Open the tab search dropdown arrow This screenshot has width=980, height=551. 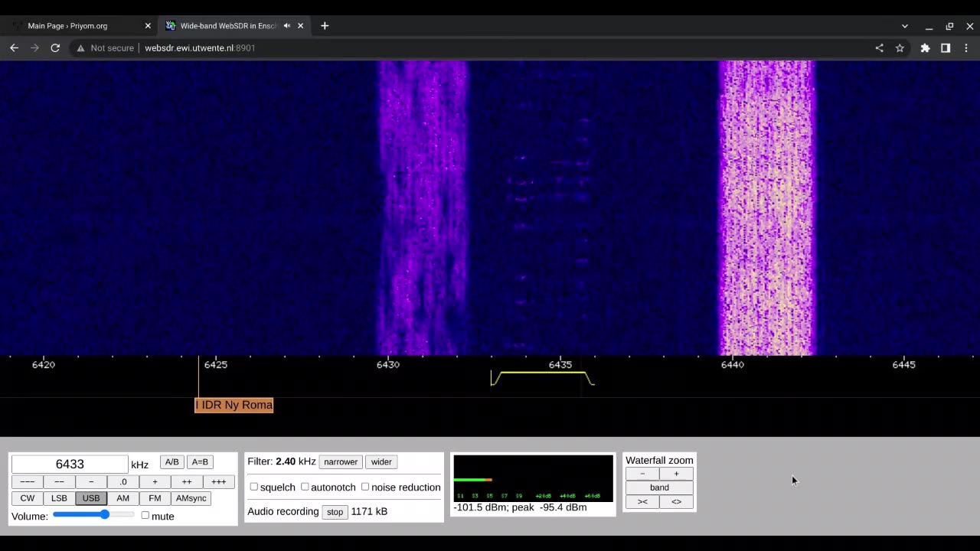click(904, 26)
